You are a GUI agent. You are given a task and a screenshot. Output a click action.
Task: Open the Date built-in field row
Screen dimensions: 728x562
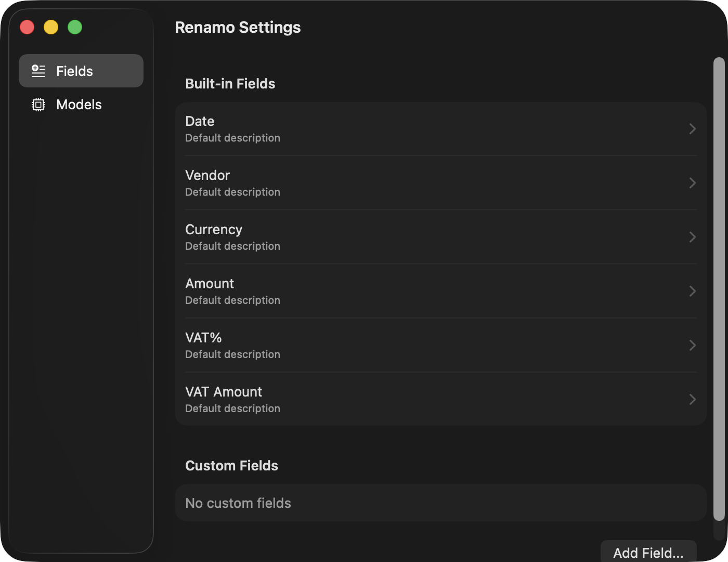[441, 129]
